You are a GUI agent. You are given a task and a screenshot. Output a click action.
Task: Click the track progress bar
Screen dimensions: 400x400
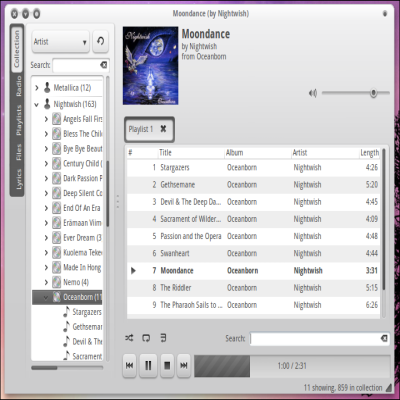(292, 366)
